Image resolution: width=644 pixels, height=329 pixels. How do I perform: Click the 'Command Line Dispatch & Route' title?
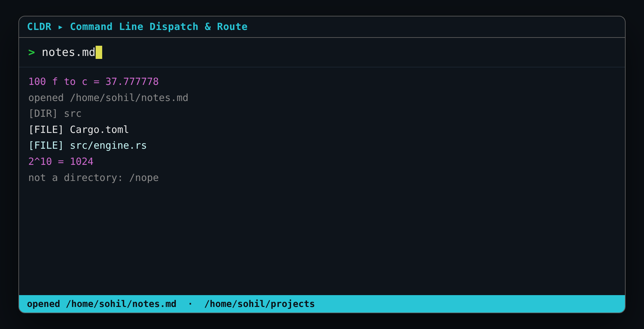[x=159, y=27]
